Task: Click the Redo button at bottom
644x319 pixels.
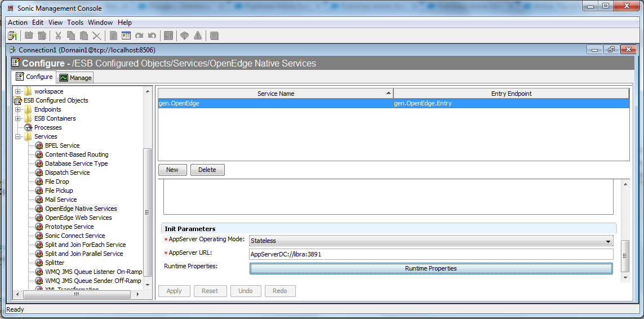Action: (280, 291)
